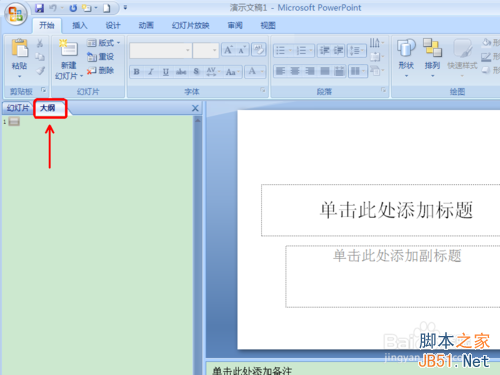Open the text columns menu
The height and width of the screenshot is (375, 500).
pyautogui.click(x=357, y=71)
